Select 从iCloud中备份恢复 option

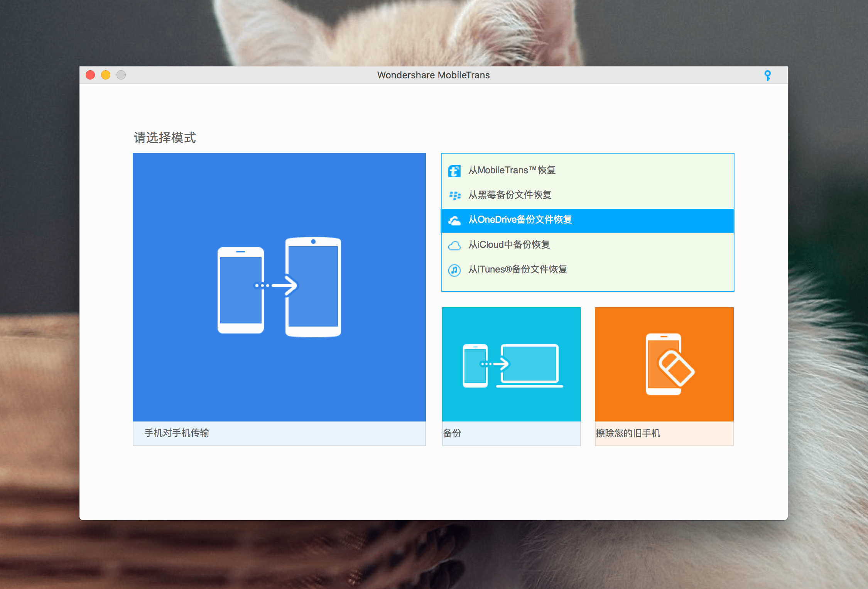pos(588,245)
